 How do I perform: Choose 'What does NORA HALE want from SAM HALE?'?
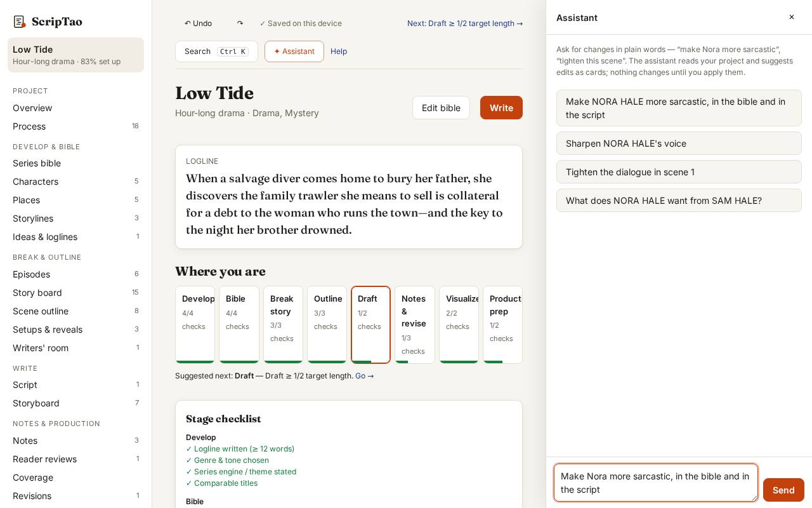point(679,201)
